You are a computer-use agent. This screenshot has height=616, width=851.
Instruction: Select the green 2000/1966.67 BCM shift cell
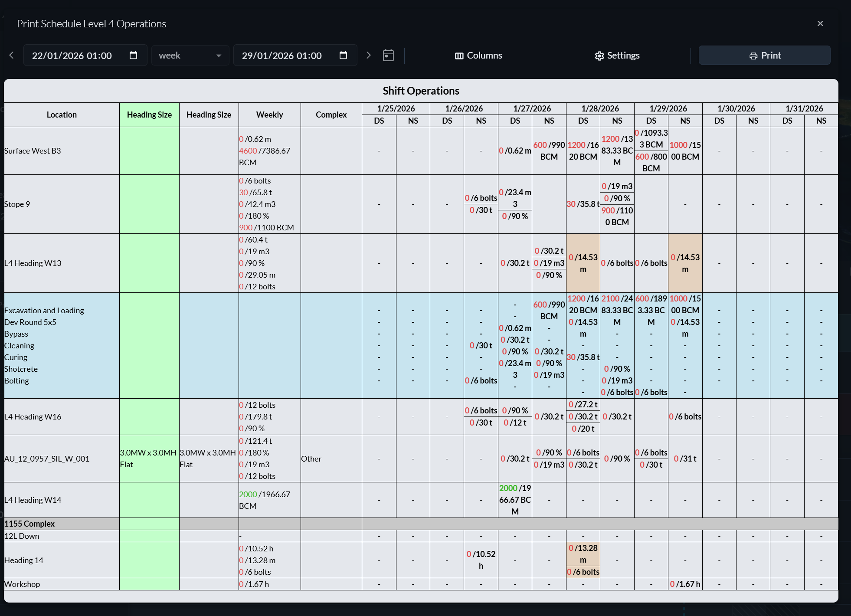point(515,500)
